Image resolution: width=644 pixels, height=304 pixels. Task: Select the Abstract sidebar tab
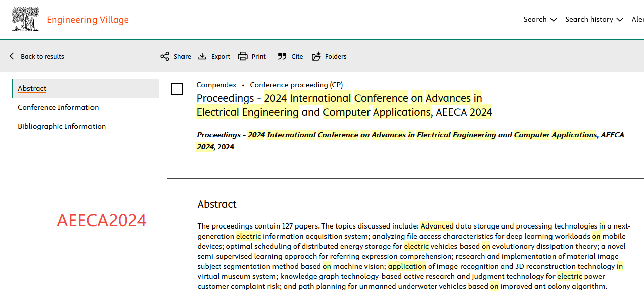point(85,88)
